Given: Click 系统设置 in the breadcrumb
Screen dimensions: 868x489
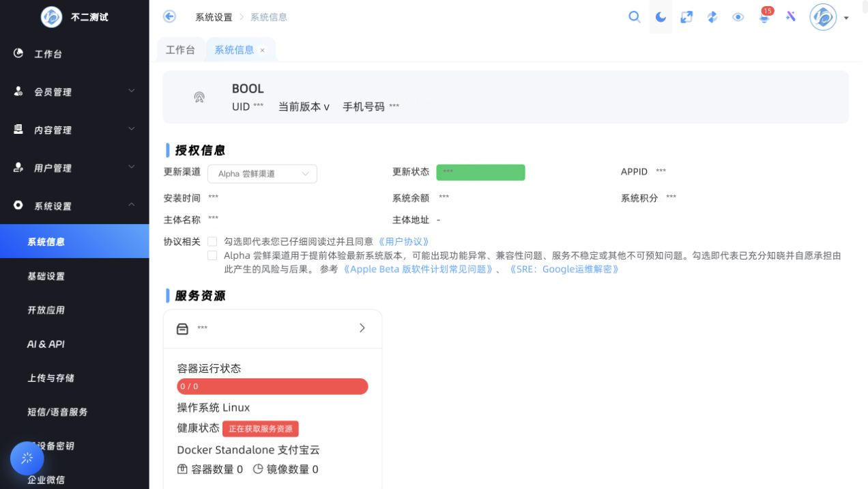Looking at the screenshot, I should [x=214, y=17].
